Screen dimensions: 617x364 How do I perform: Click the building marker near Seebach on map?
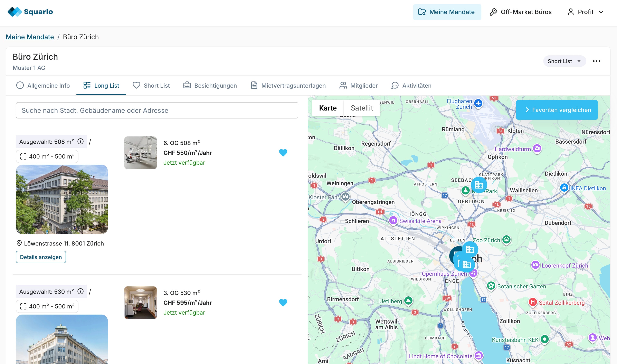(x=479, y=184)
